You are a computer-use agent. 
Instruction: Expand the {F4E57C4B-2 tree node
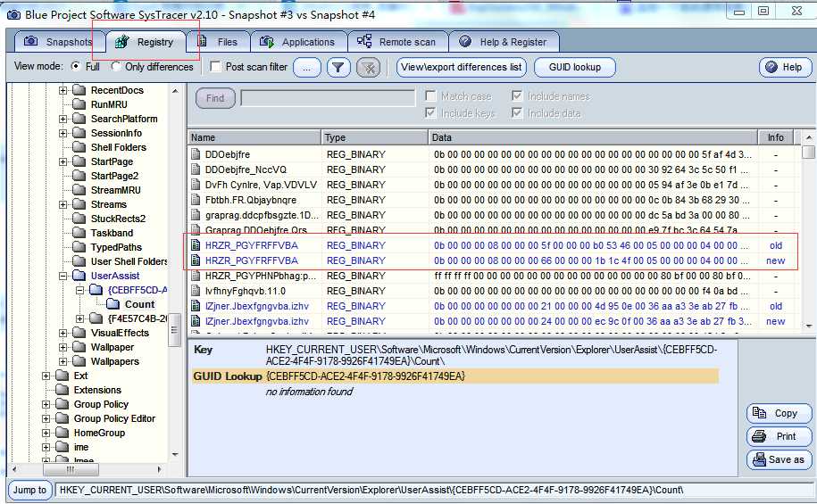tap(79, 318)
